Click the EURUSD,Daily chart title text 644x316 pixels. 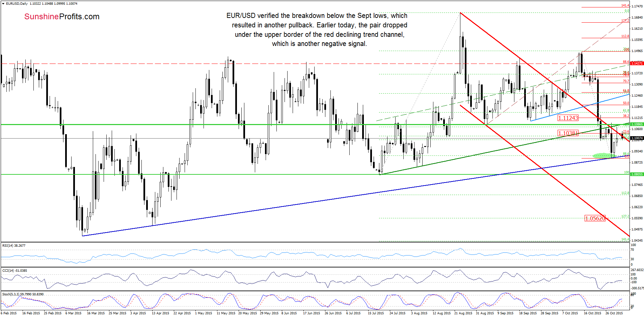17,3
